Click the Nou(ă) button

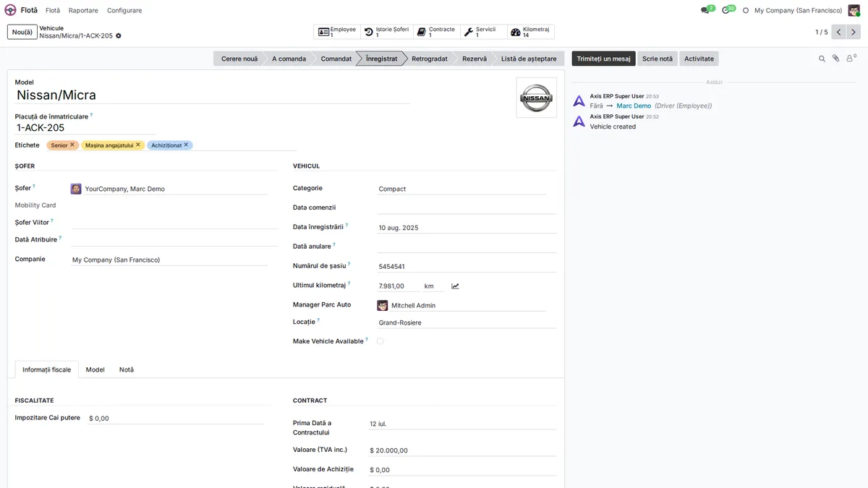pyautogui.click(x=22, y=32)
